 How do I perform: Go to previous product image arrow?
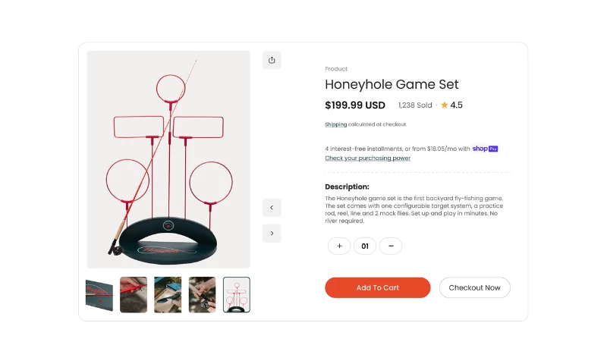click(x=272, y=208)
